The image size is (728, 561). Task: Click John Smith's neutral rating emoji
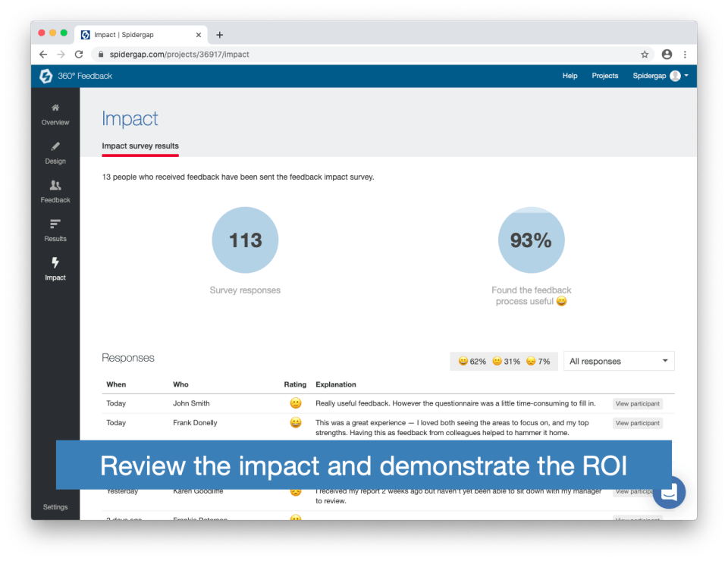(295, 403)
